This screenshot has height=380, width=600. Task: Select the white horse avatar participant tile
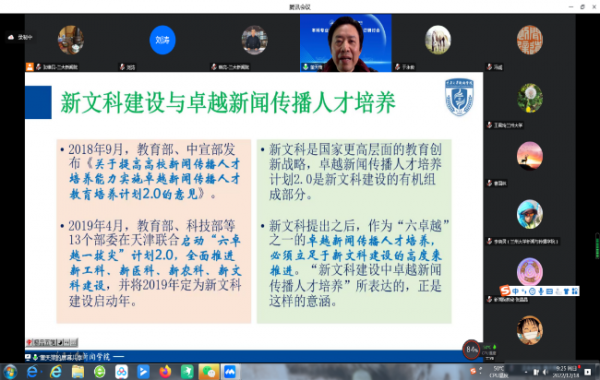point(438,40)
